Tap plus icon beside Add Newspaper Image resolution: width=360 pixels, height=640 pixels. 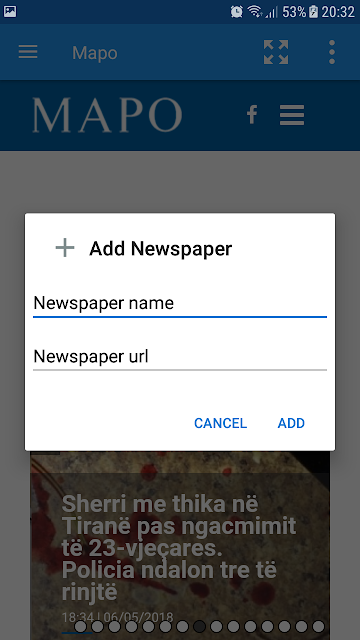[65, 248]
